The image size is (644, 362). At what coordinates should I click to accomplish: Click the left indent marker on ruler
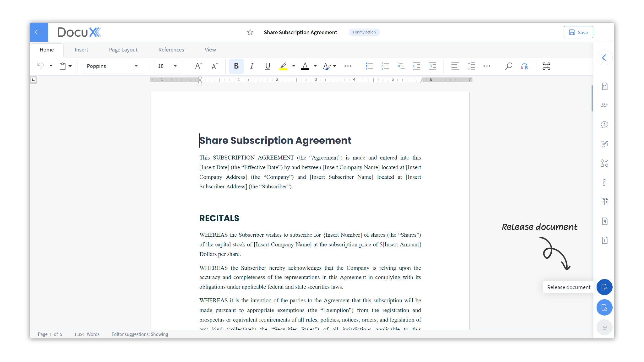(x=200, y=81)
